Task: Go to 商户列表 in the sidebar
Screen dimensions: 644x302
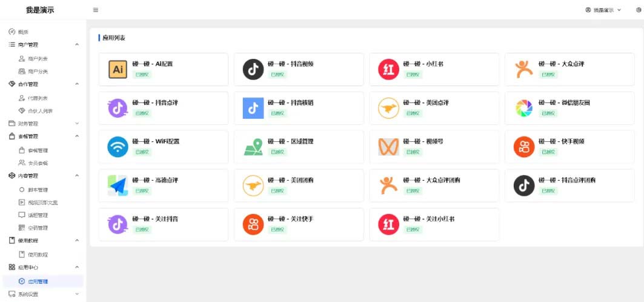Action: pos(38,58)
